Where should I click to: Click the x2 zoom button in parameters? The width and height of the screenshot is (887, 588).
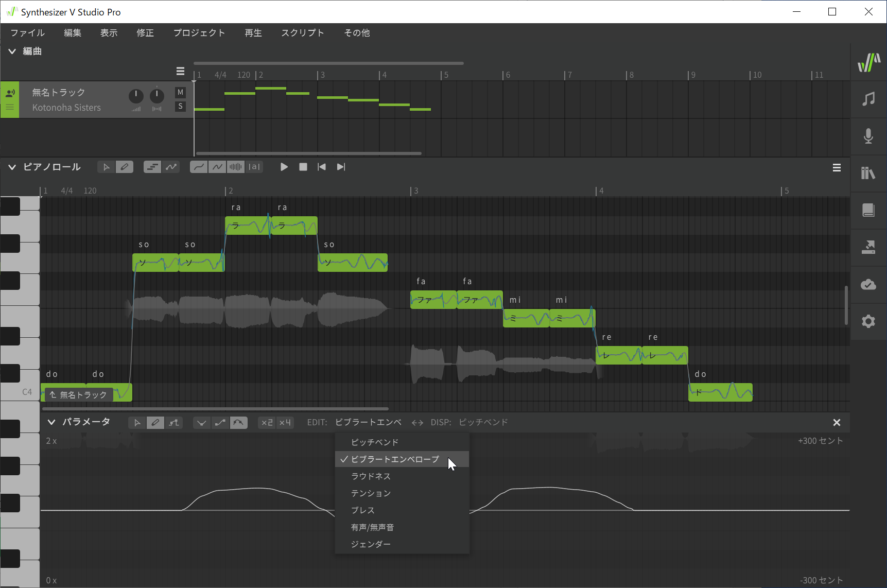click(x=267, y=423)
